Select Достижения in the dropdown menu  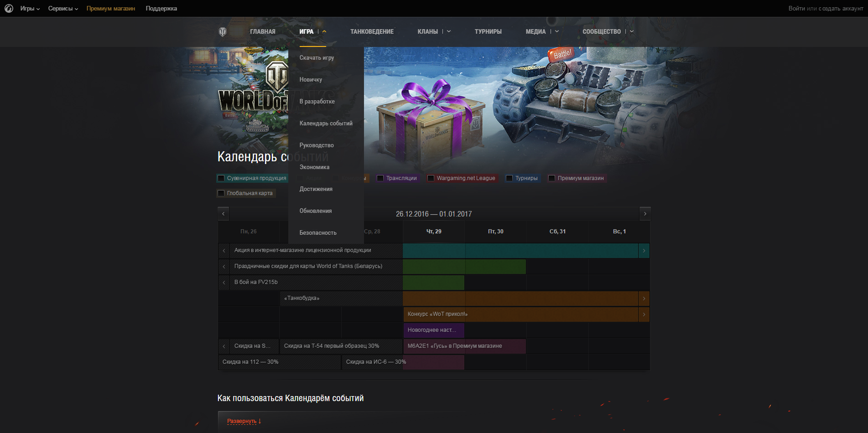tap(316, 189)
